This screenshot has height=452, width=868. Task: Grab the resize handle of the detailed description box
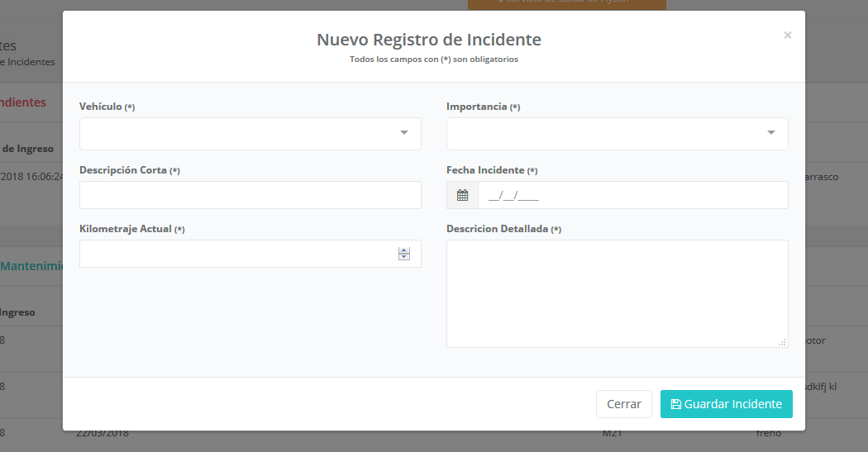click(x=782, y=342)
